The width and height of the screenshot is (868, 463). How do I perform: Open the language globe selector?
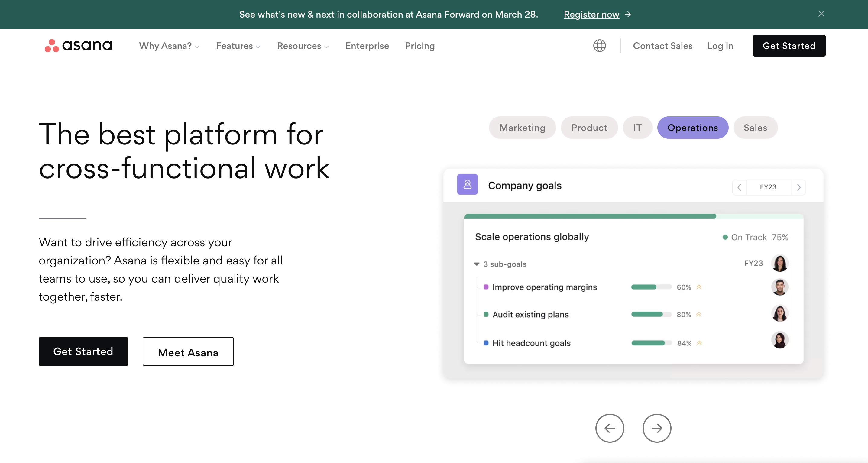[x=599, y=46]
